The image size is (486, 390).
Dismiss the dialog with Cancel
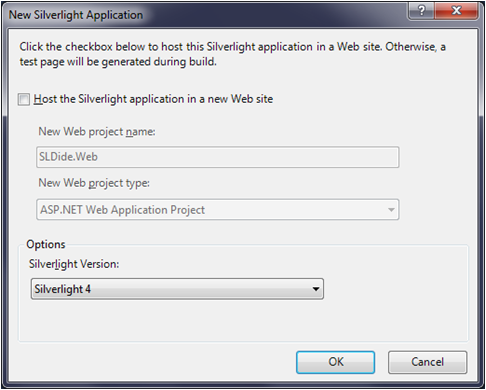click(x=428, y=362)
